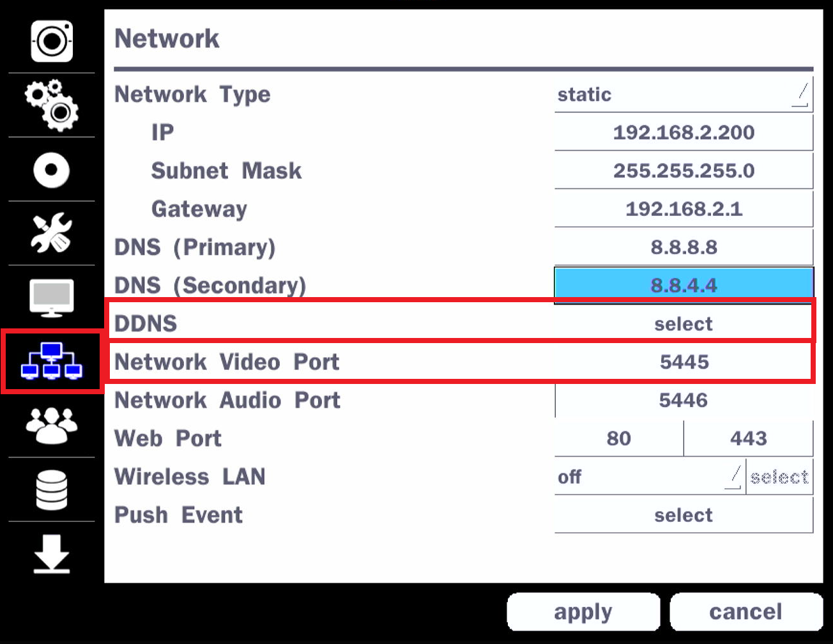
Task: Open the Display monitor settings icon
Action: (51, 297)
